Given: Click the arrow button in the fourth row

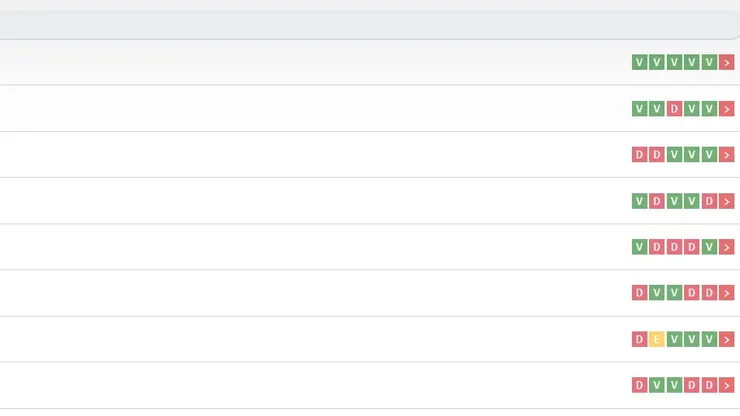Looking at the screenshot, I should (727, 201).
